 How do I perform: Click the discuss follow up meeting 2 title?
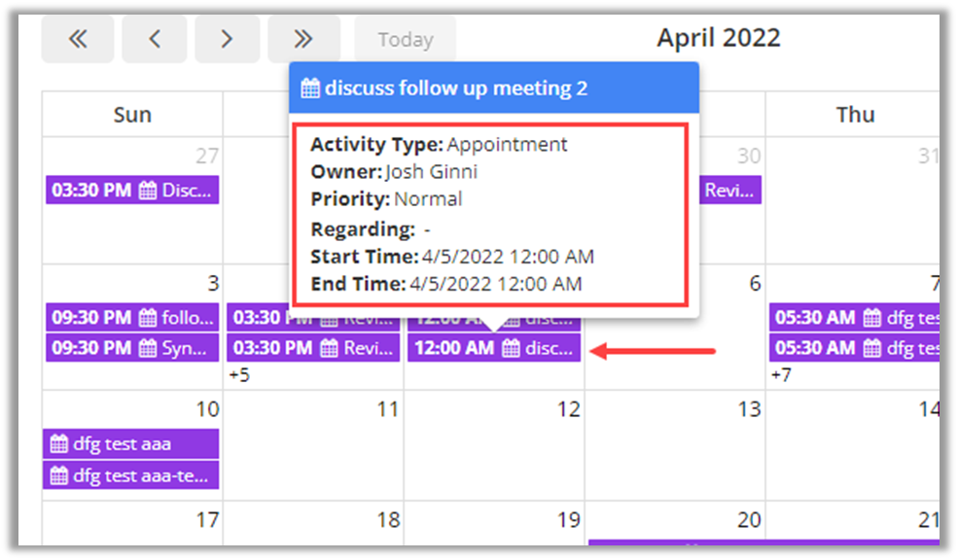point(456,88)
